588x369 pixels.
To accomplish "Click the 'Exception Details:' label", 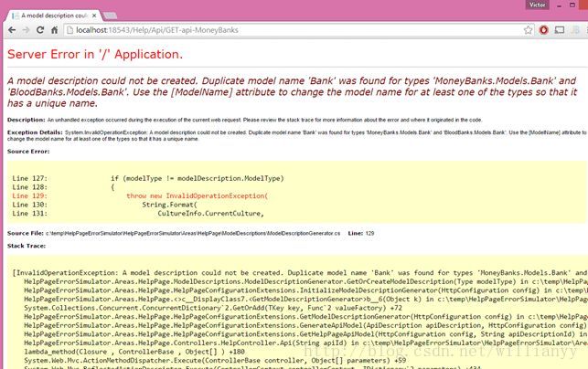I will tap(35, 132).
